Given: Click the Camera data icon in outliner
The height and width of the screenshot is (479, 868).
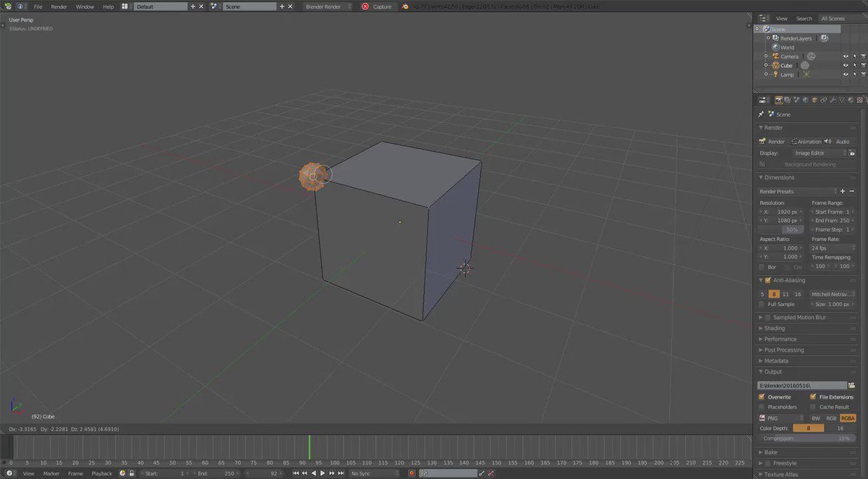Looking at the screenshot, I should point(811,56).
